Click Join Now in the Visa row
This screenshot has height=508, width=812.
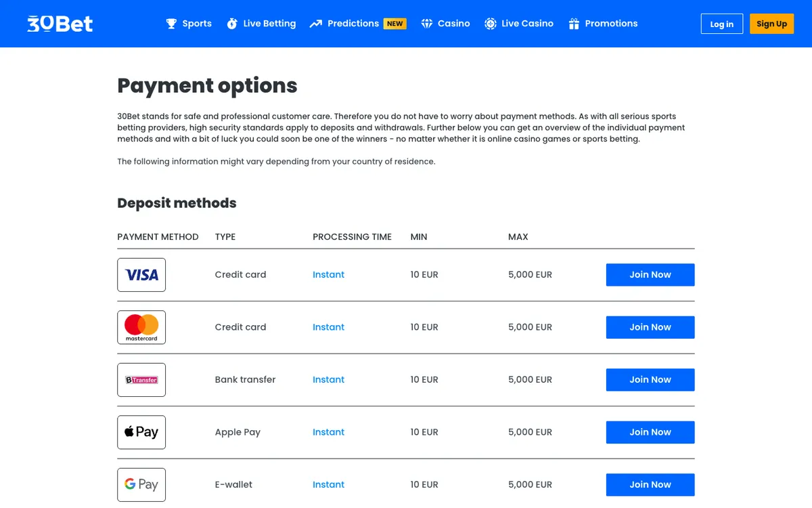coord(650,275)
